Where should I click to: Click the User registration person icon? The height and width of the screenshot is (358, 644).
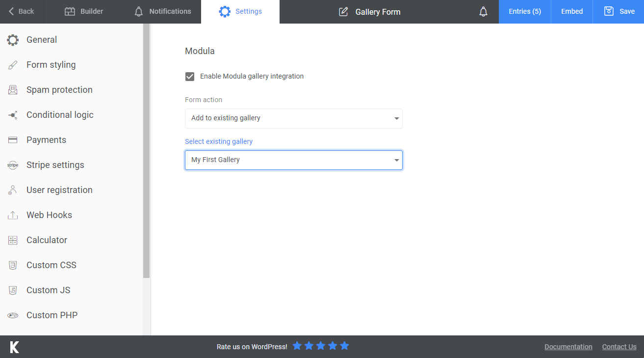13,190
